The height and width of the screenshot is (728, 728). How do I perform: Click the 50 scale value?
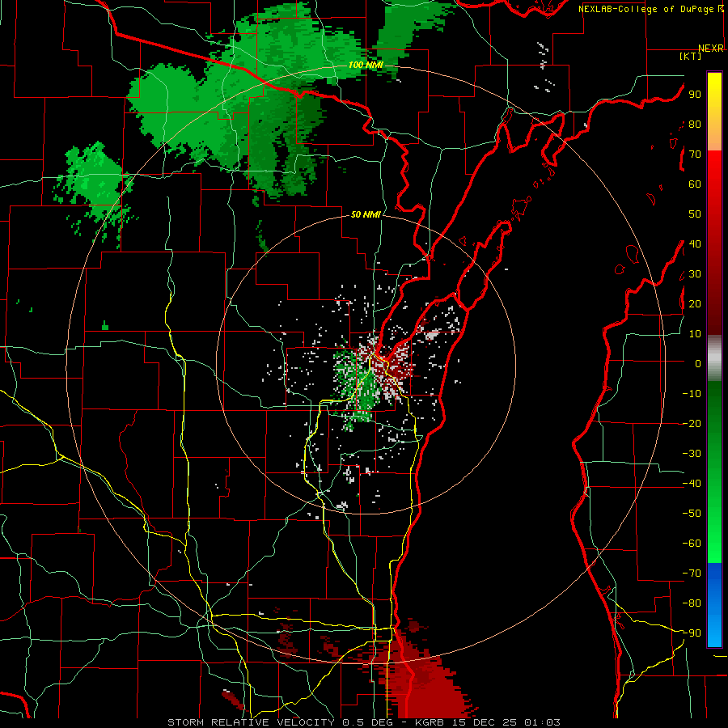[x=695, y=214]
